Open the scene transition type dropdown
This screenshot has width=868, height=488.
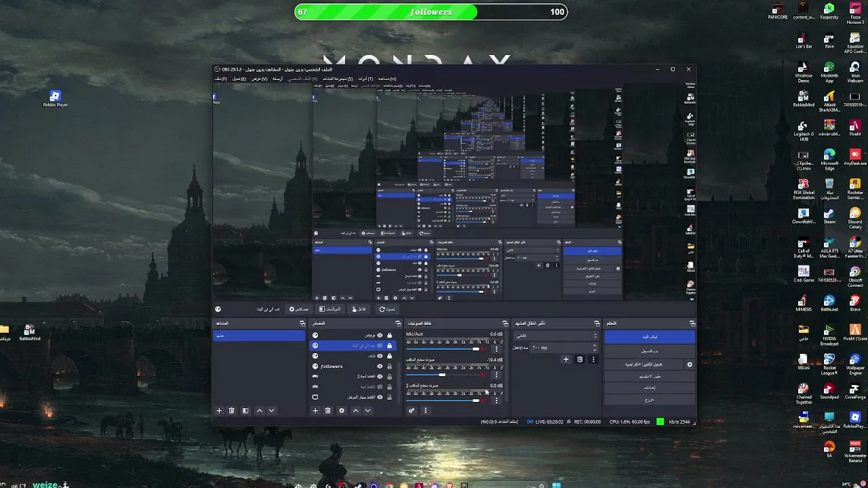(556, 335)
